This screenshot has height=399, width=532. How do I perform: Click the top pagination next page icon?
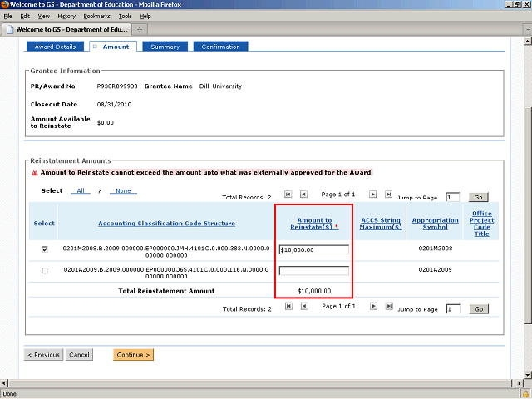click(373, 195)
